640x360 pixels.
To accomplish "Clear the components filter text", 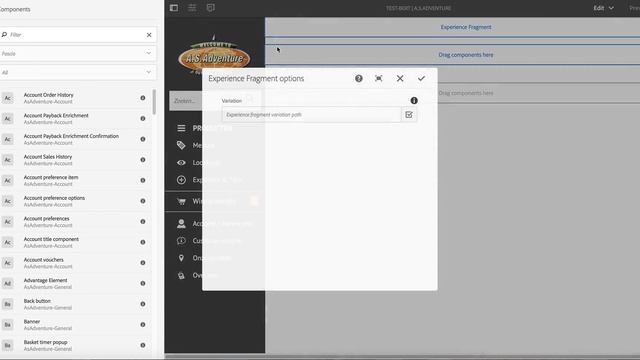I will [149, 35].
